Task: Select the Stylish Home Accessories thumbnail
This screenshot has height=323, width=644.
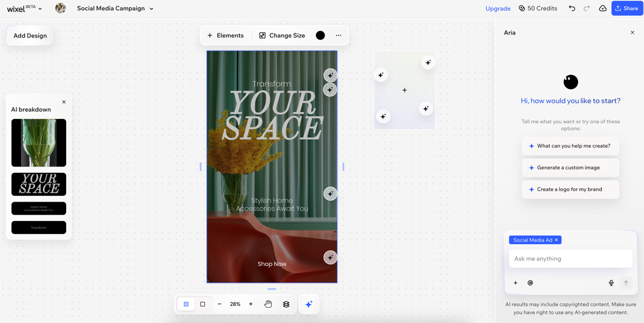Action: pyautogui.click(x=39, y=208)
